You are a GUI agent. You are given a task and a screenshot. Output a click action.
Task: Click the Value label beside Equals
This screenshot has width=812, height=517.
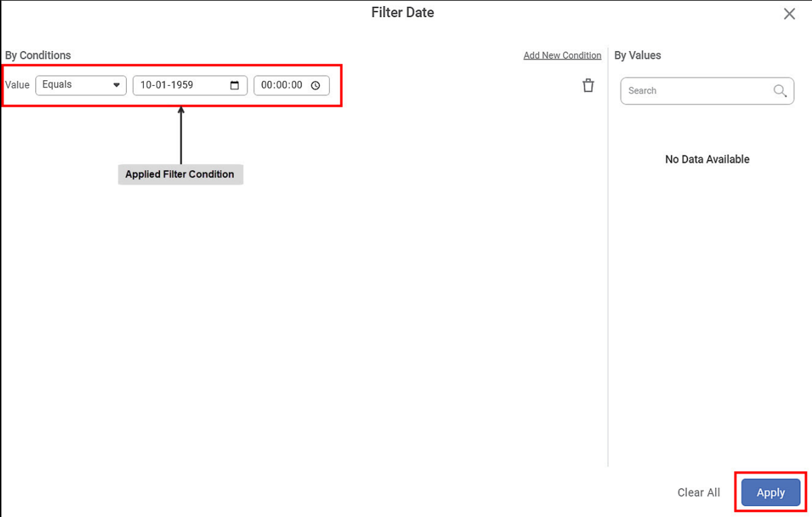pos(17,85)
